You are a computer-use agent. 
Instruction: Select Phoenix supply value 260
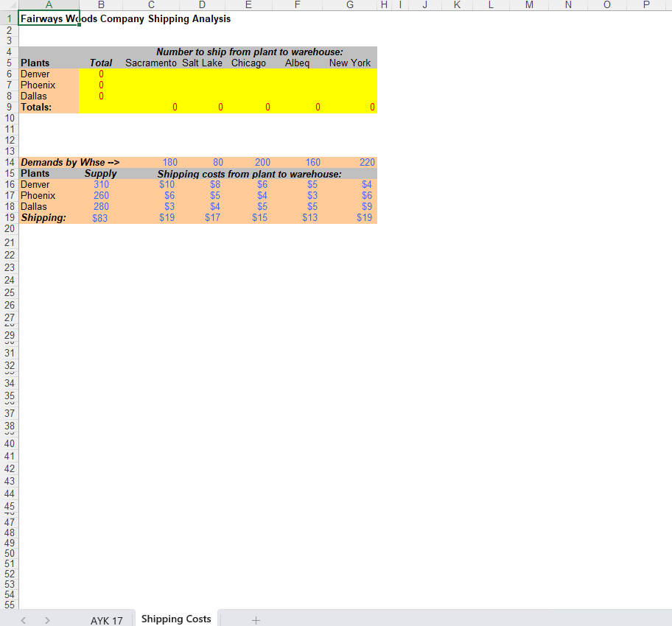(x=100, y=195)
